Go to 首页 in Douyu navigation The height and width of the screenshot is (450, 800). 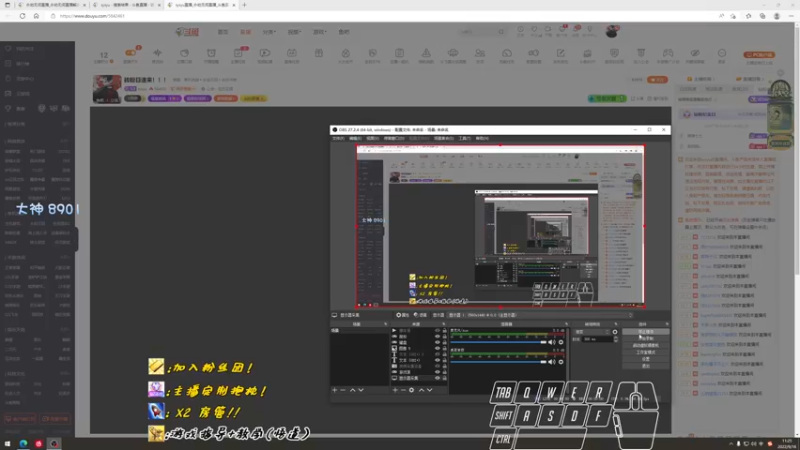click(223, 32)
